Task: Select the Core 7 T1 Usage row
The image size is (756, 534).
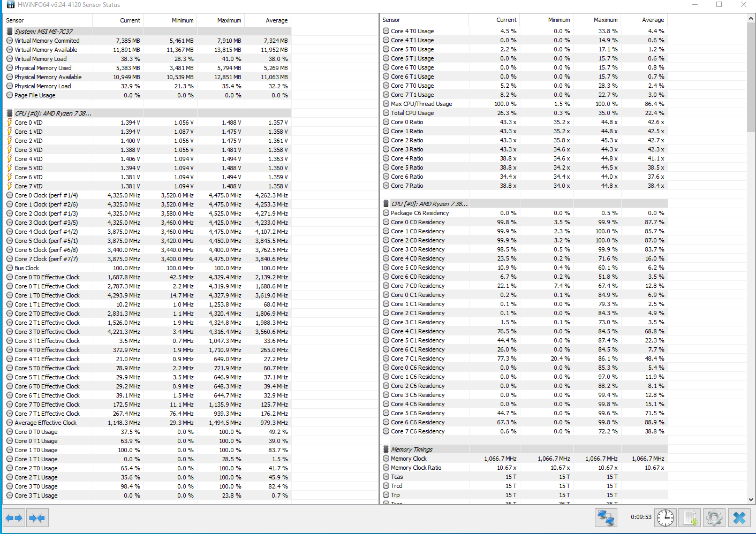Action: tap(524, 95)
